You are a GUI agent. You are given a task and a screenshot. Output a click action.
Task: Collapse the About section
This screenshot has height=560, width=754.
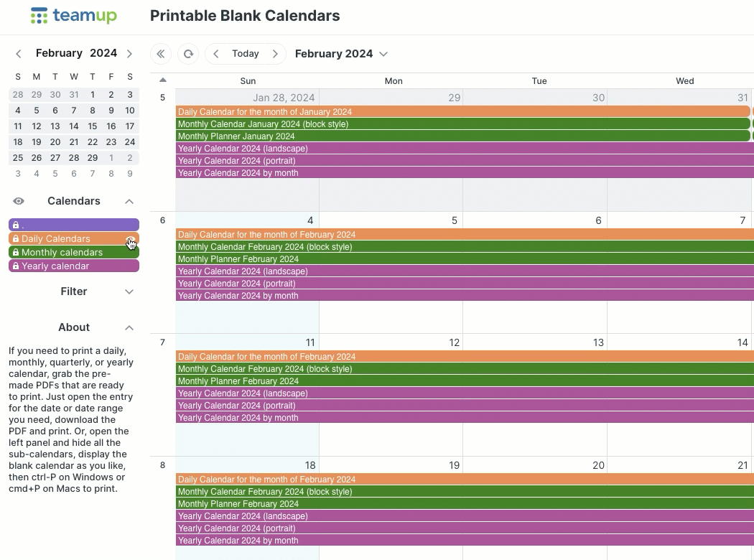pyautogui.click(x=129, y=327)
